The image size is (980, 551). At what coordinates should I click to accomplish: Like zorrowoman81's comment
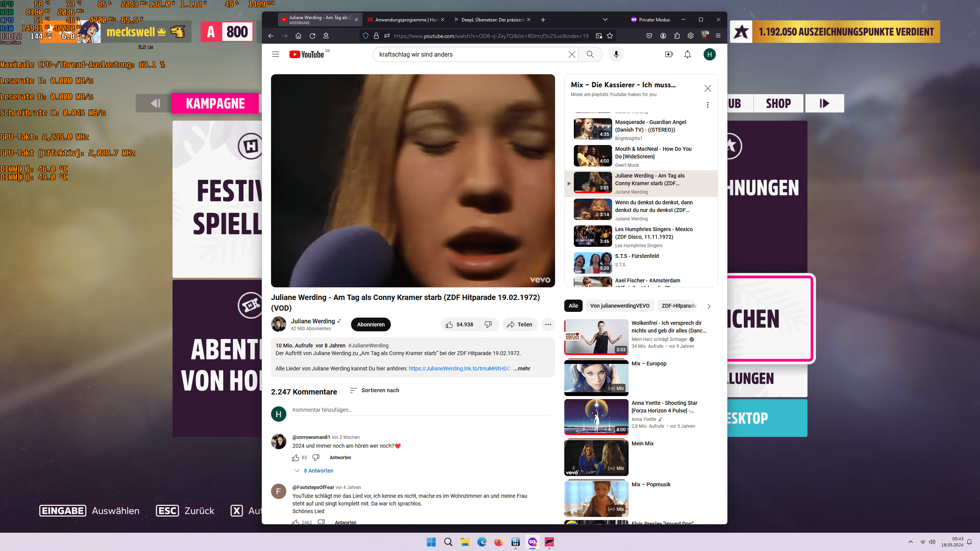(x=295, y=458)
